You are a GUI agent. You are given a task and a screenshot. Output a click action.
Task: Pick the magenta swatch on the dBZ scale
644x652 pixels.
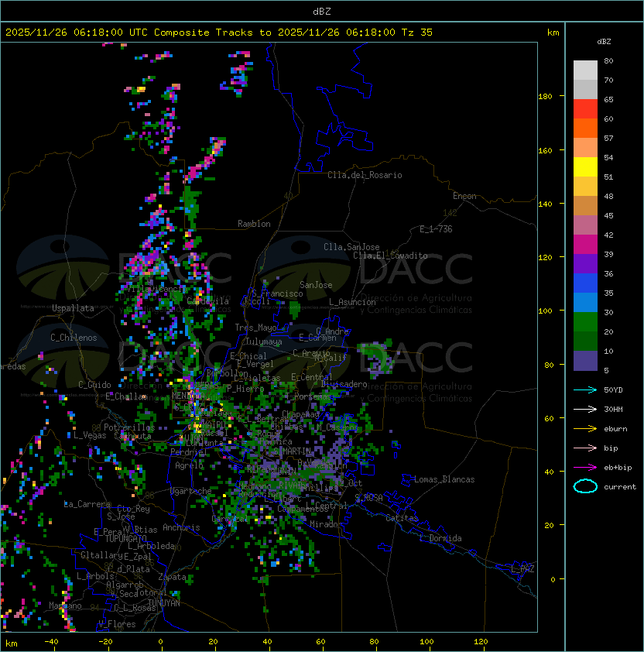(x=585, y=245)
